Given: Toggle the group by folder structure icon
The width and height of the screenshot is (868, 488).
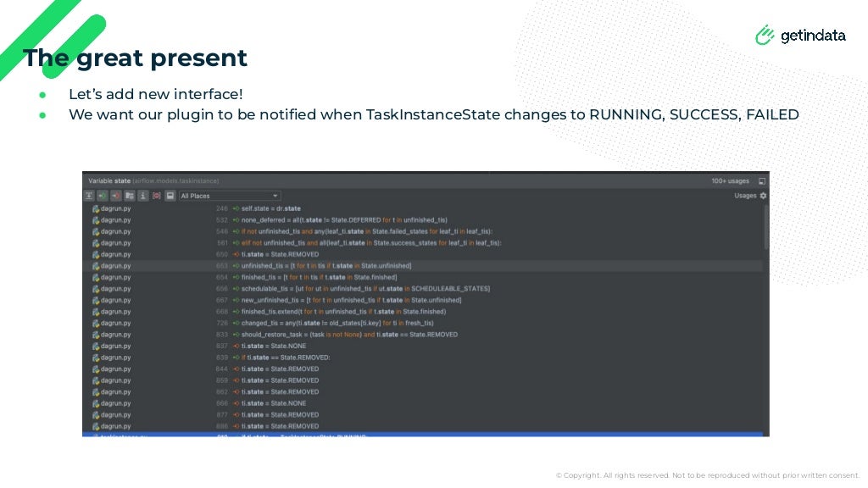Looking at the screenshot, I should coord(130,196).
